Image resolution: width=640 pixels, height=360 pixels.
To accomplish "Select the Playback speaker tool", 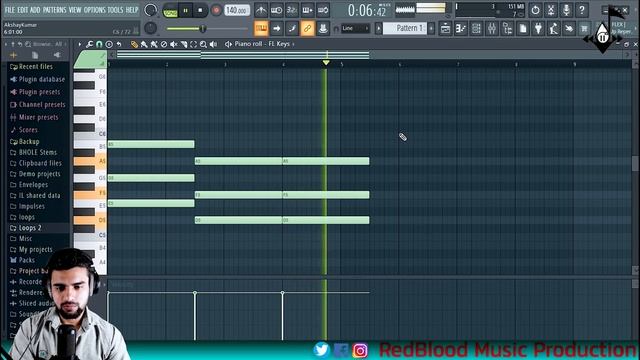I will [x=213, y=44].
